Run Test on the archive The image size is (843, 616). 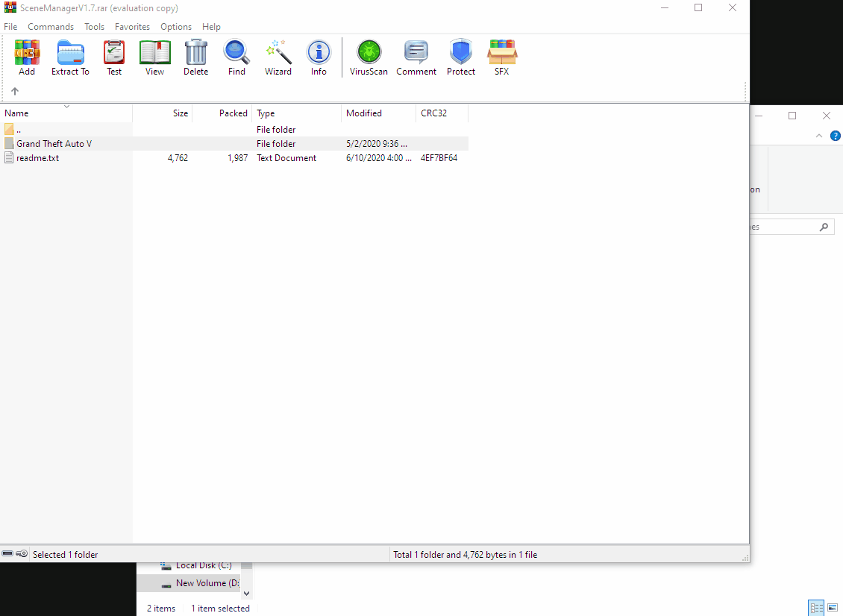[x=114, y=57]
